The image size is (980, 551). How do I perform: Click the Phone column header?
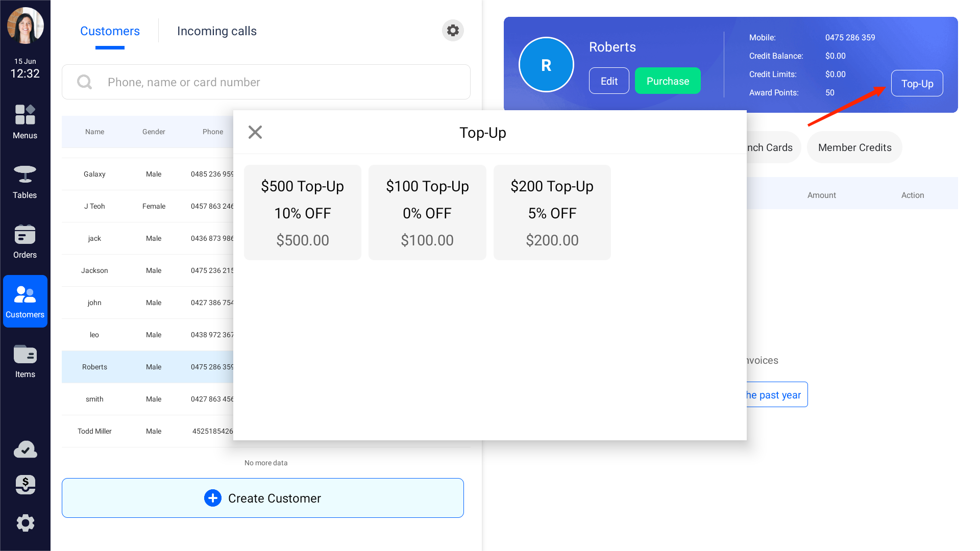coord(213,132)
